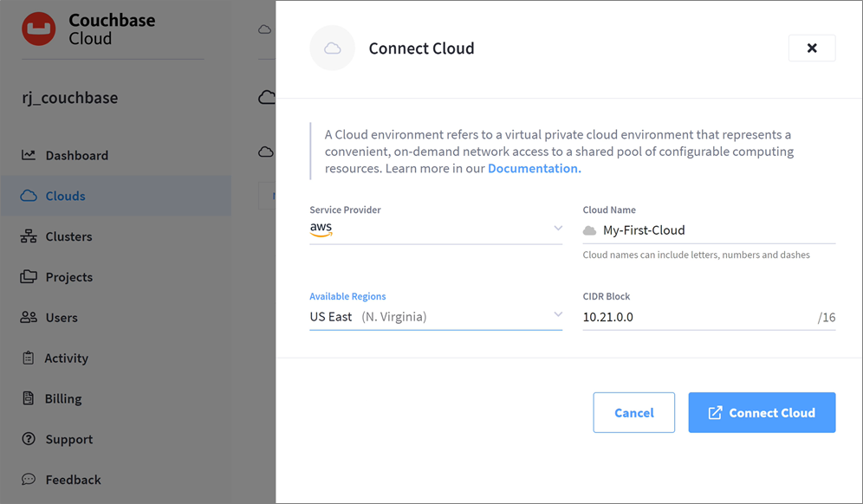Click the Clusters network icon
The height and width of the screenshot is (504, 863).
pos(29,236)
